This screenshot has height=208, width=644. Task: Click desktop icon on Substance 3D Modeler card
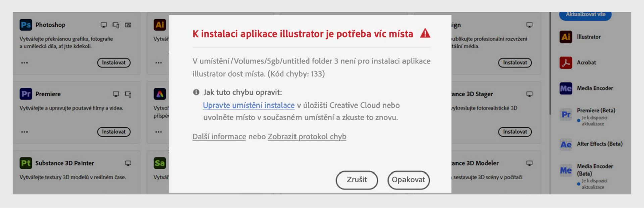pyautogui.click(x=529, y=163)
